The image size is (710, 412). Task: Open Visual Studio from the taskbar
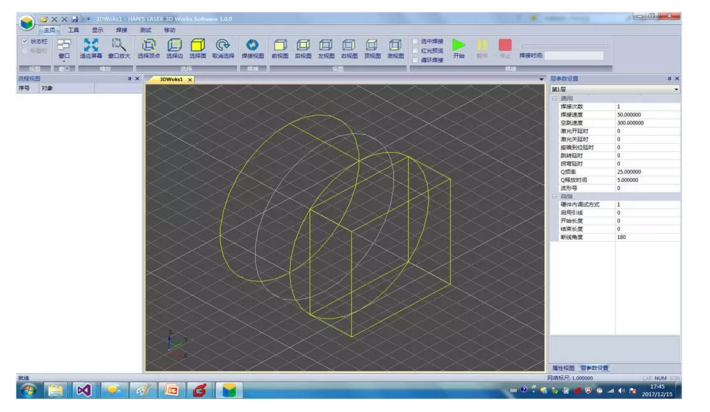(x=84, y=390)
